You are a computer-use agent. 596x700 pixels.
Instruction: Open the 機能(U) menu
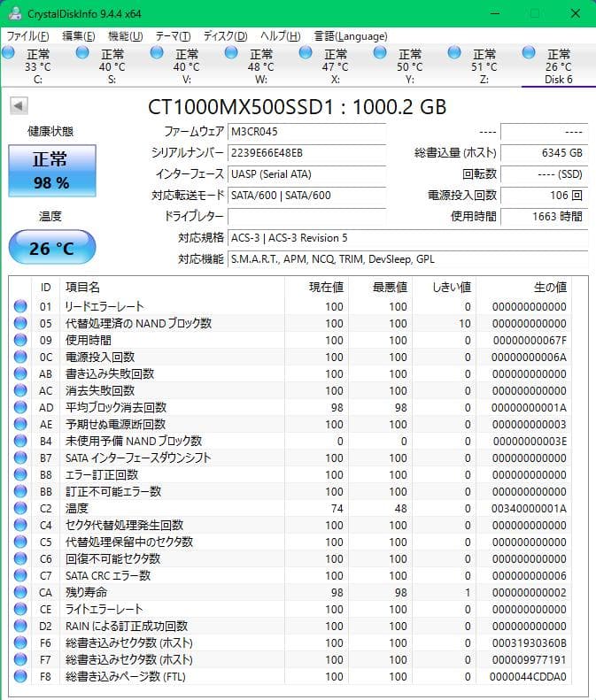pyautogui.click(x=126, y=36)
